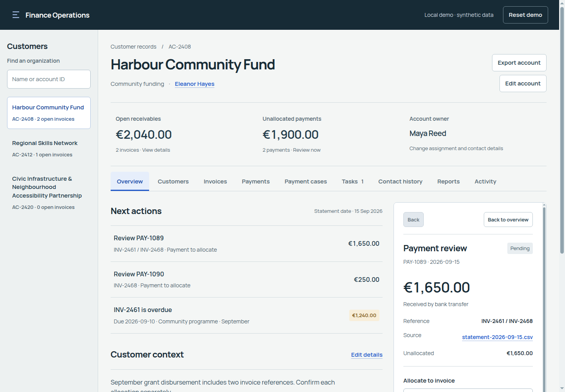This screenshot has width=565, height=392.
Task: Focus the Name or account ID search field
Action: [49, 79]
